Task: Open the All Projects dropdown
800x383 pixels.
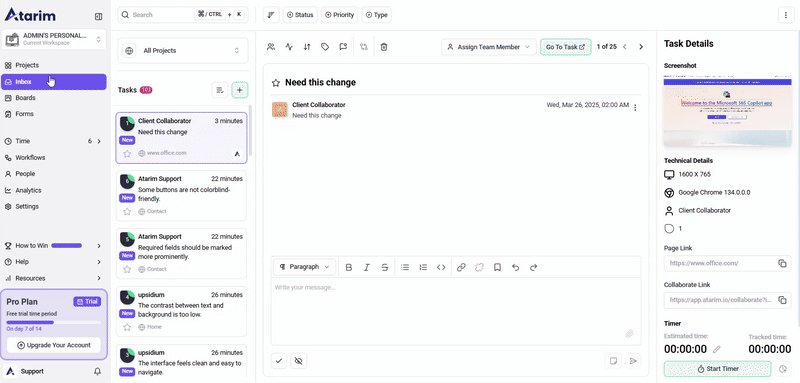Action: pyautogui.click(x=183, y=50)
